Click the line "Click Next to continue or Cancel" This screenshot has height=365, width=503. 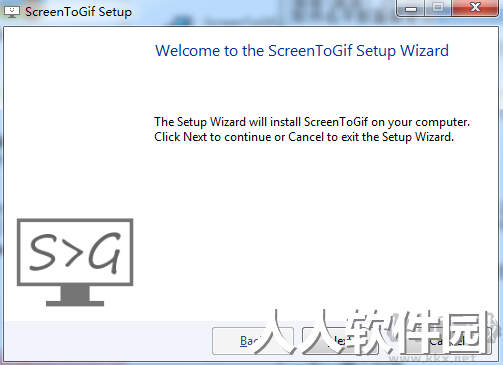(x=239, y=137)
